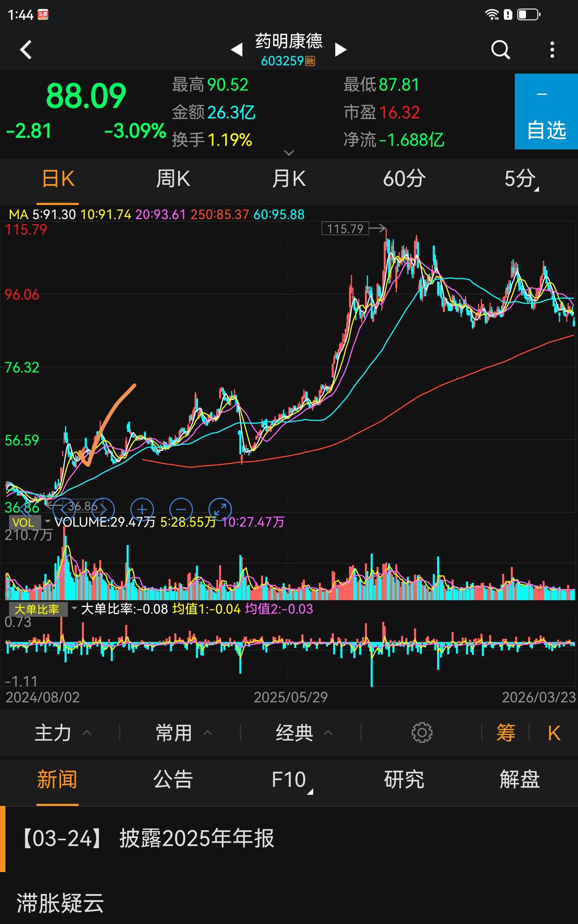Expand the 经典 indicator group
Image resolution: width=578 pixels, height=924 pixels.
[304, 733]
